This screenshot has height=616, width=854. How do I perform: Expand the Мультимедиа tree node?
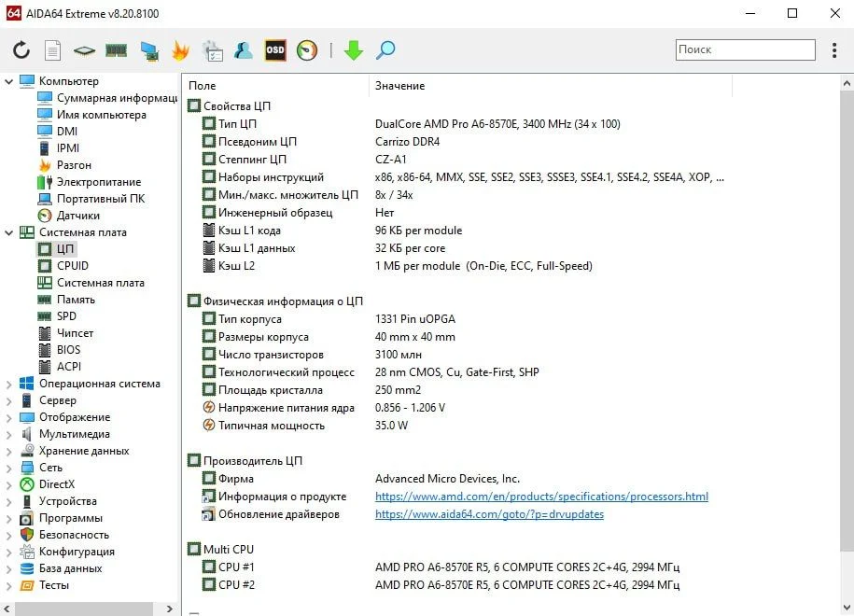[8, 435]
